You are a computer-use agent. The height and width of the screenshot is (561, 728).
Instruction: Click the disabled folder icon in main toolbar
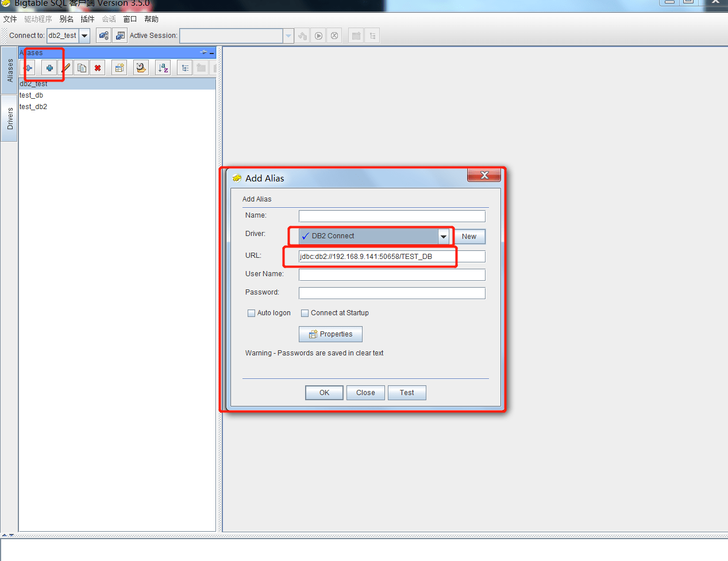(356, 36)
